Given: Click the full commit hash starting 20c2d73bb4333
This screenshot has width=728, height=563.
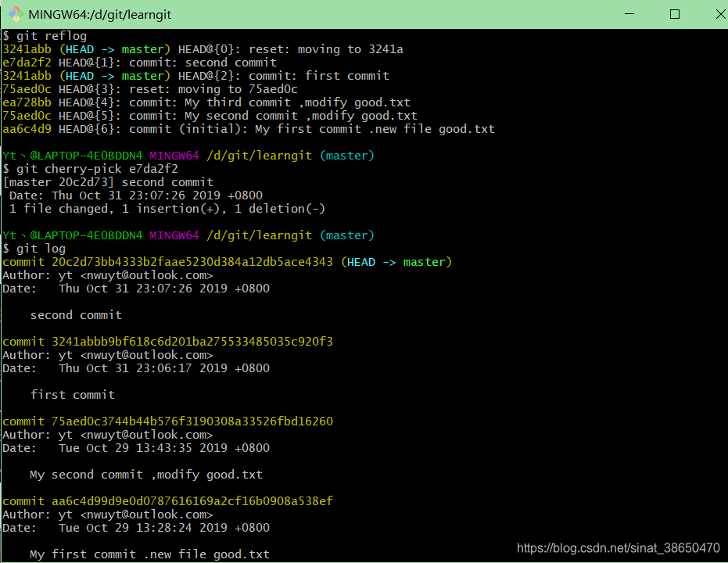Looking at the screenshot, I should pyautogui.click(x=192, y=262).
